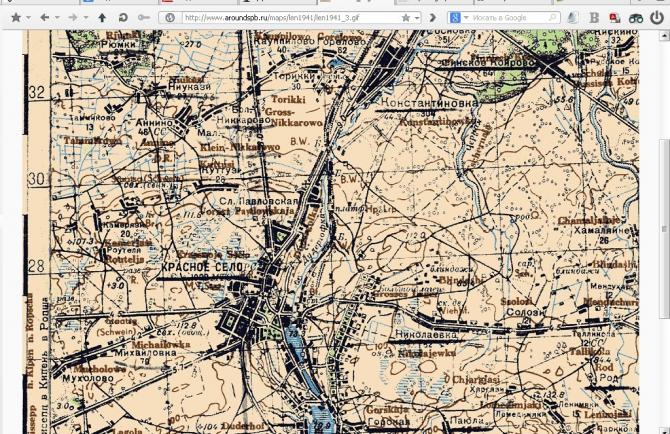Click the Николаевка label on the map

coord(426,334)
